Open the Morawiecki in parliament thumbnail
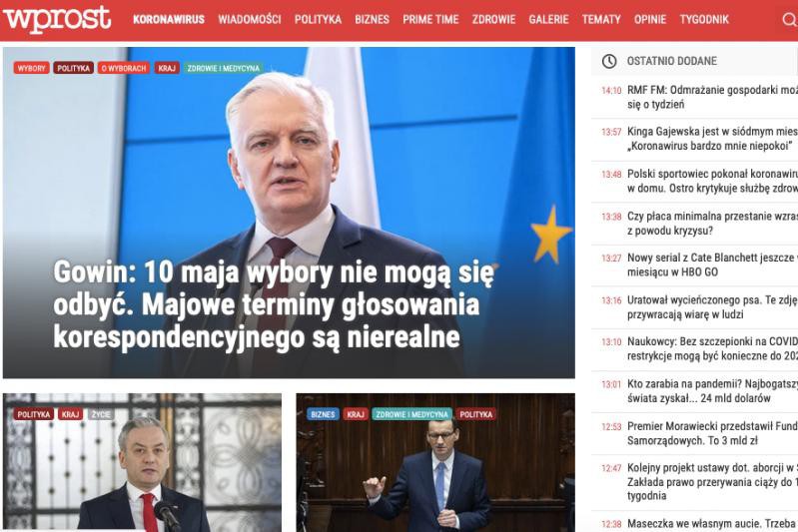798x532 pixels. click(435, 463)
